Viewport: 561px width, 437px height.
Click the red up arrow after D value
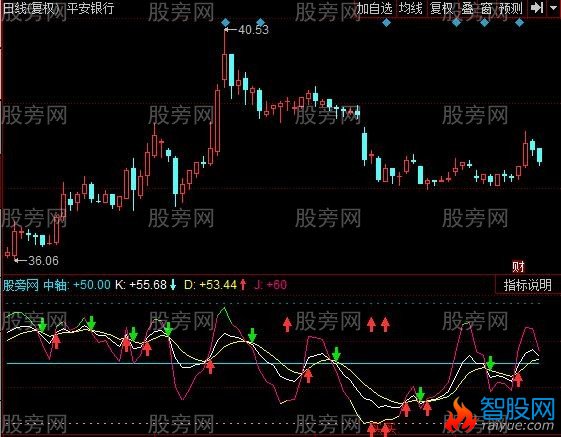pos(243,285)
